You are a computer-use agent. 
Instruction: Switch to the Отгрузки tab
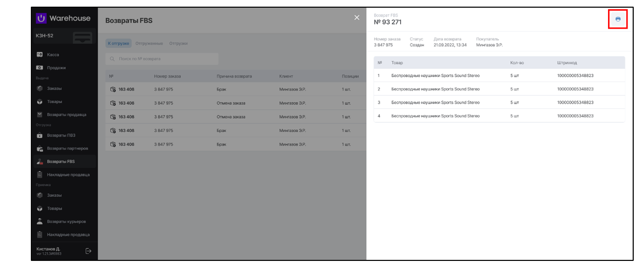pyautogui.click(x=178, y=43)
